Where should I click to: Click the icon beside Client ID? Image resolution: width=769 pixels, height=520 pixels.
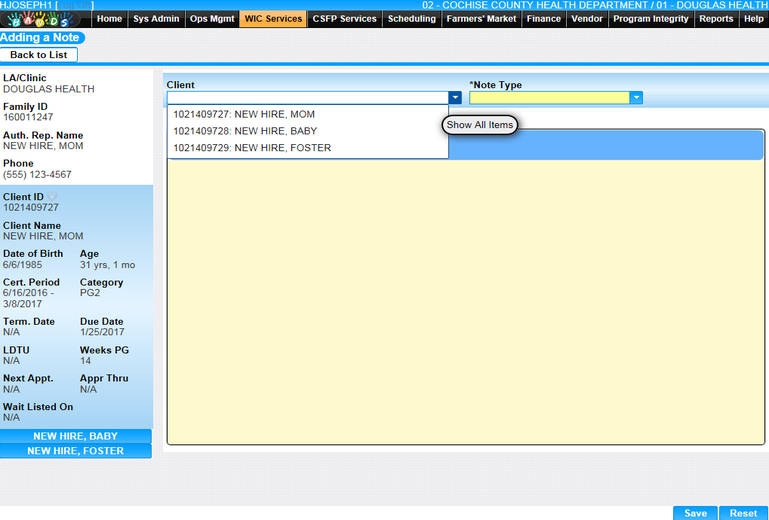(51, 197)
